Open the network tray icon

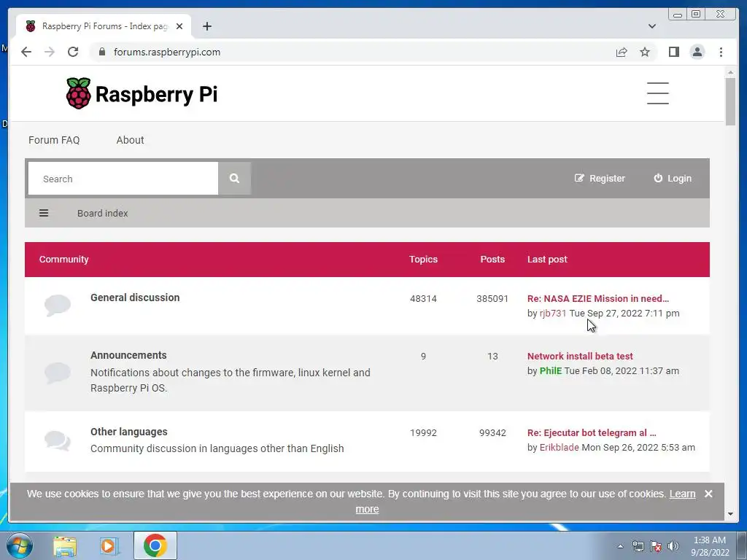point(638,546)
